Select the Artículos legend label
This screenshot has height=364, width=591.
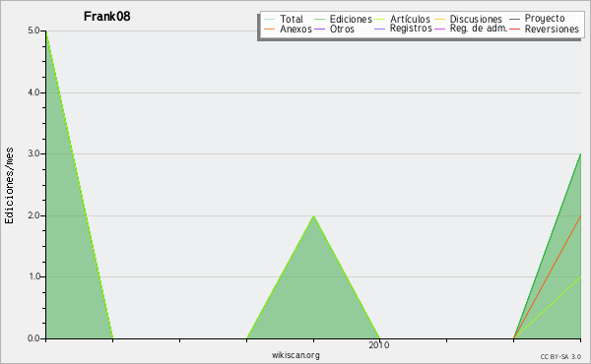[x=410, y=20]
